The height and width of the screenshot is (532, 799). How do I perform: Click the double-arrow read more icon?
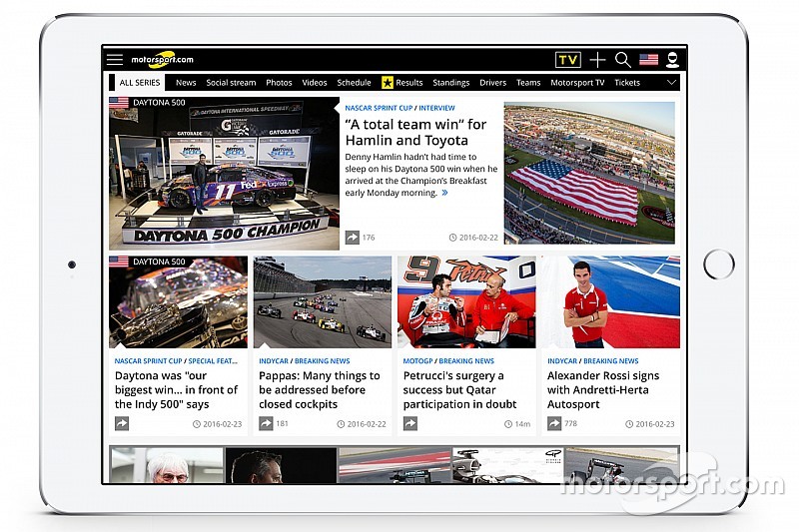click(444, 193)
